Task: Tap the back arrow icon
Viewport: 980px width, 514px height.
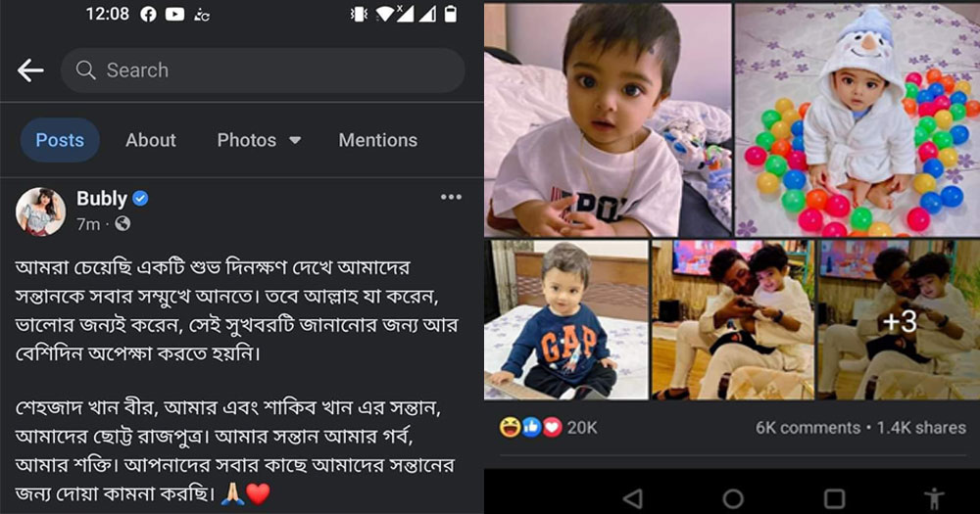Action: coord(30,70)
